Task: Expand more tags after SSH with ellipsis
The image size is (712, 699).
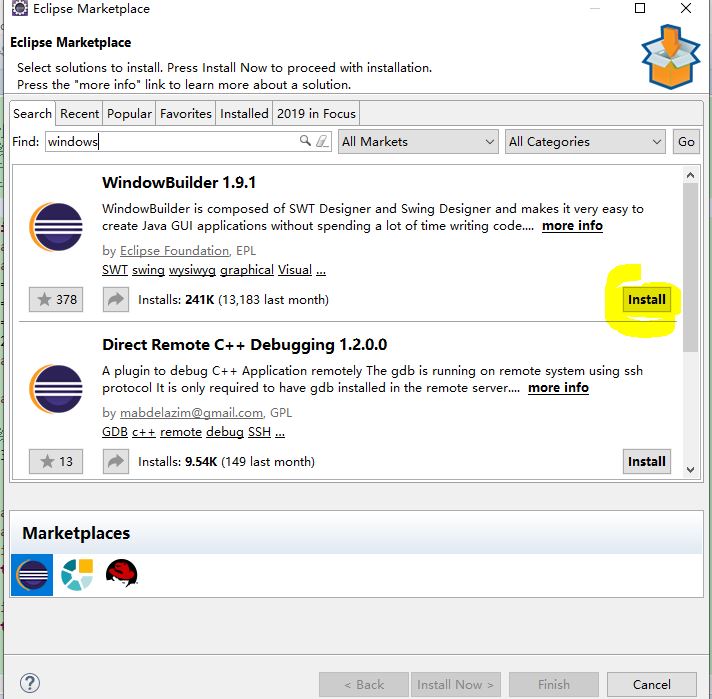Action: tap(280, 433)
